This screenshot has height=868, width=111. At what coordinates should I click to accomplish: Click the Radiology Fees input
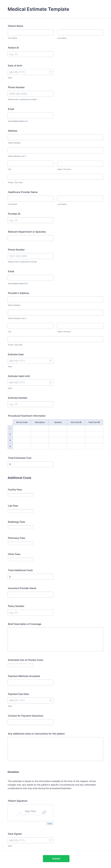[x=21, y=527]
